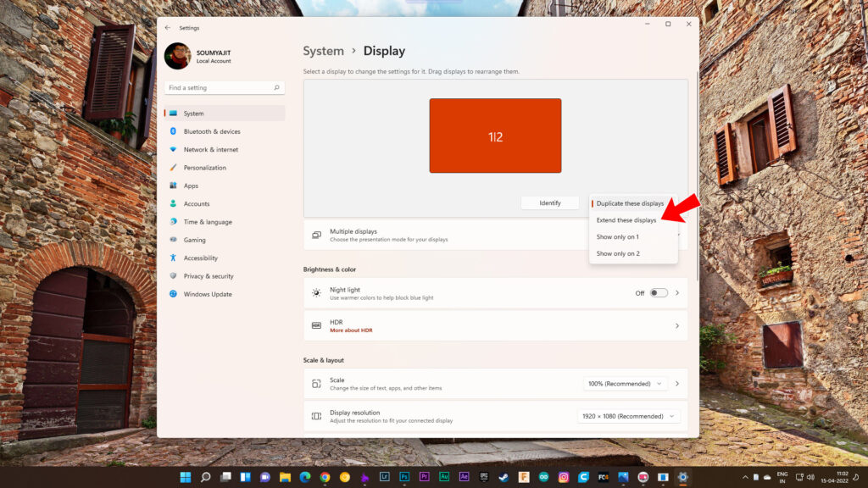Launch Adobe After Effects from the taskbar
Viewport: 868px width, 488px height.
pyautogui.click(x=464, y=477)
